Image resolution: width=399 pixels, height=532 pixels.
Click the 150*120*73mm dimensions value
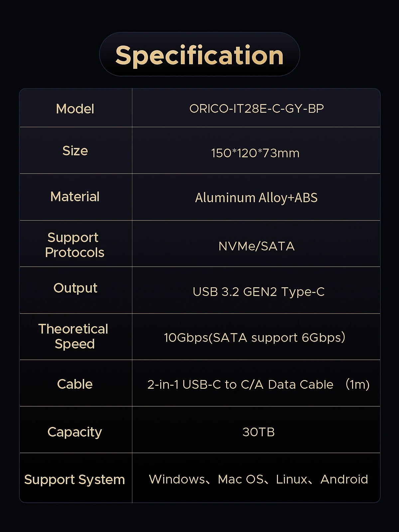pyautogui.click(x=255, y=153)
